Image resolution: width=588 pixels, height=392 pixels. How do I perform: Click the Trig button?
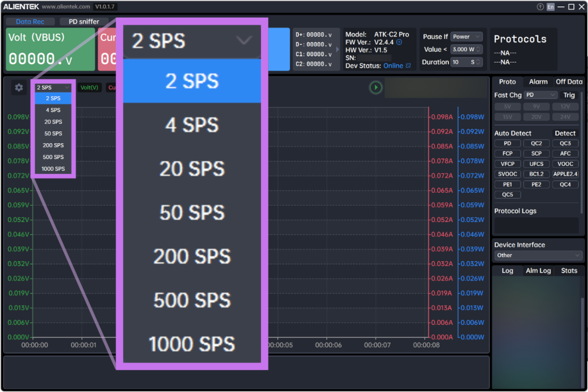569,95
